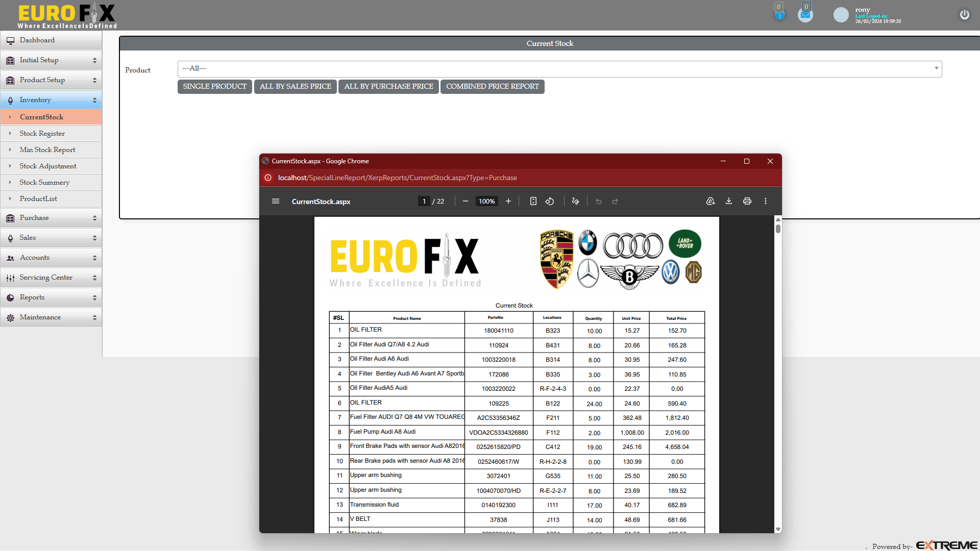
Task: Click the COMBINED PRICE REPORT button
Action: coord(492,86)
